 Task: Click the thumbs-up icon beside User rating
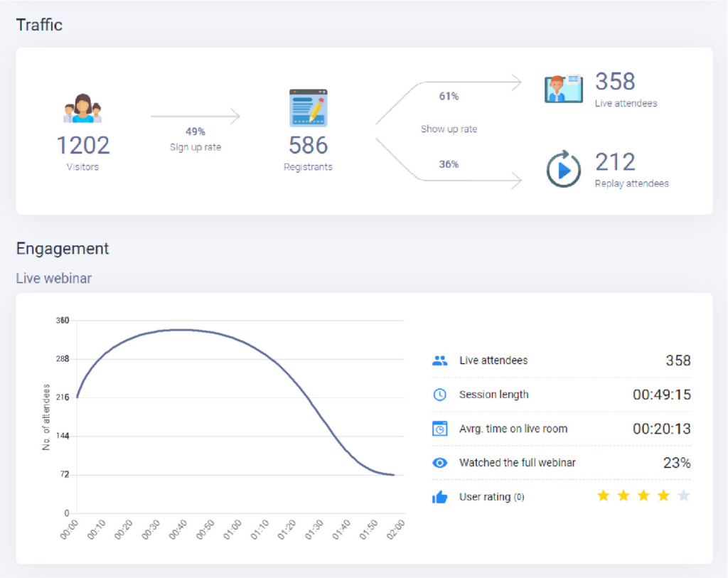click(439, 497)
